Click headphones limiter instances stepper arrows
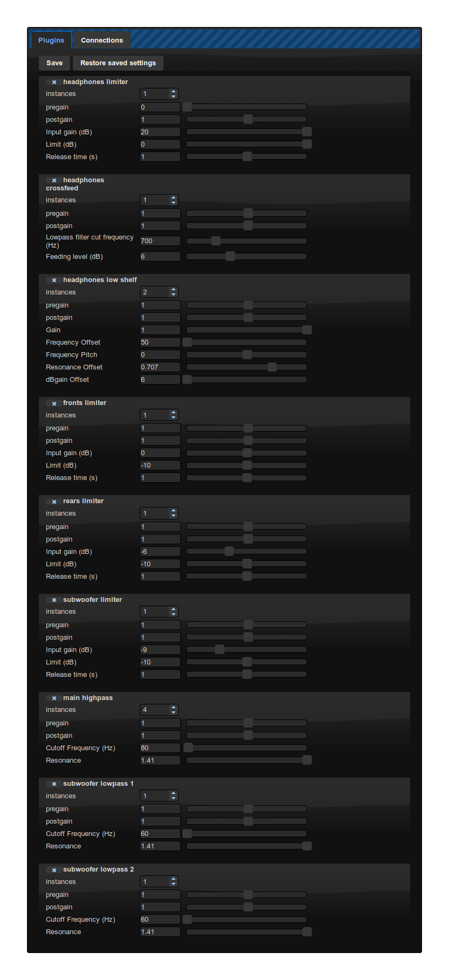 [173, 94]
